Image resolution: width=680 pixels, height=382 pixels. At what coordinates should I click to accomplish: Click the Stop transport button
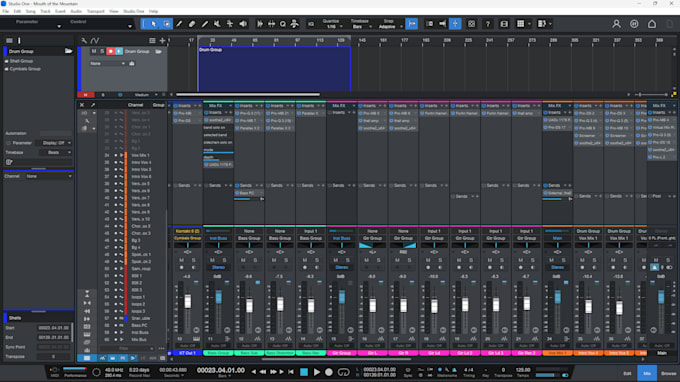click(x=304, y=372)
